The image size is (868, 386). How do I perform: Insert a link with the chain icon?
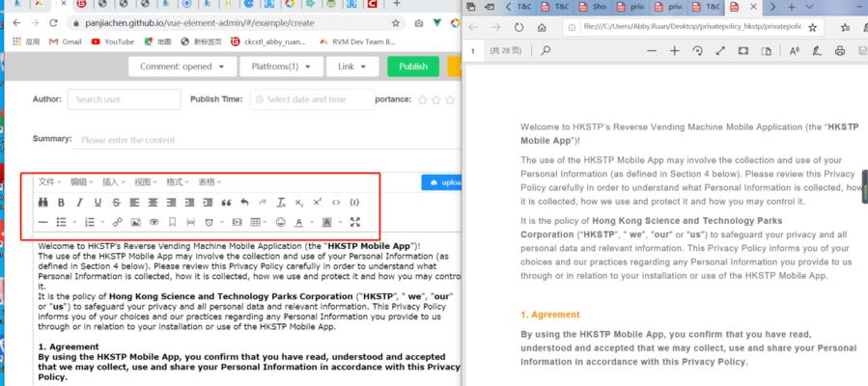click(x=118, y=222)
